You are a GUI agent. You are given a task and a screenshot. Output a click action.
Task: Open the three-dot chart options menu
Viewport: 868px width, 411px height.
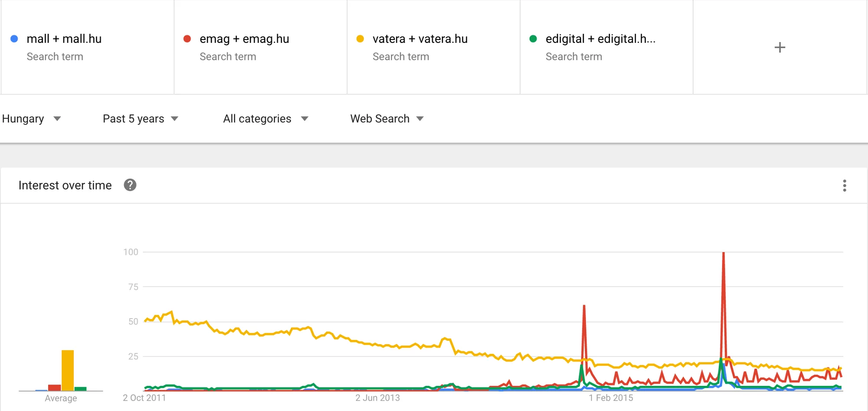(844, 186)
